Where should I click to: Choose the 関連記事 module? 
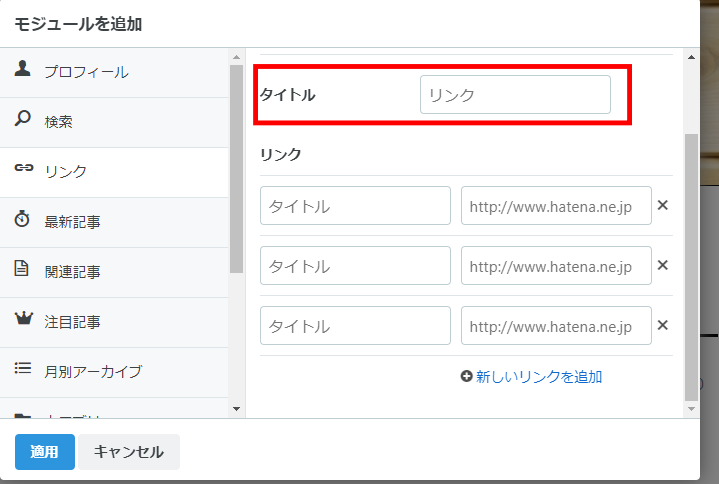114,272
